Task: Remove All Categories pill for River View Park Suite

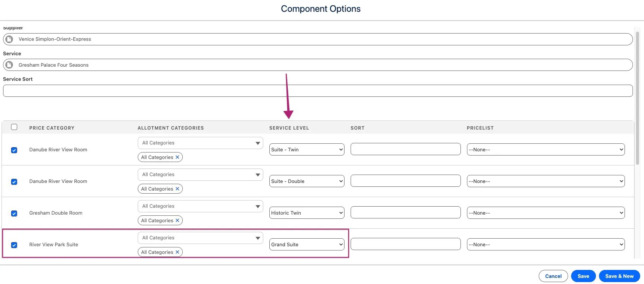Action: (177, 252)
